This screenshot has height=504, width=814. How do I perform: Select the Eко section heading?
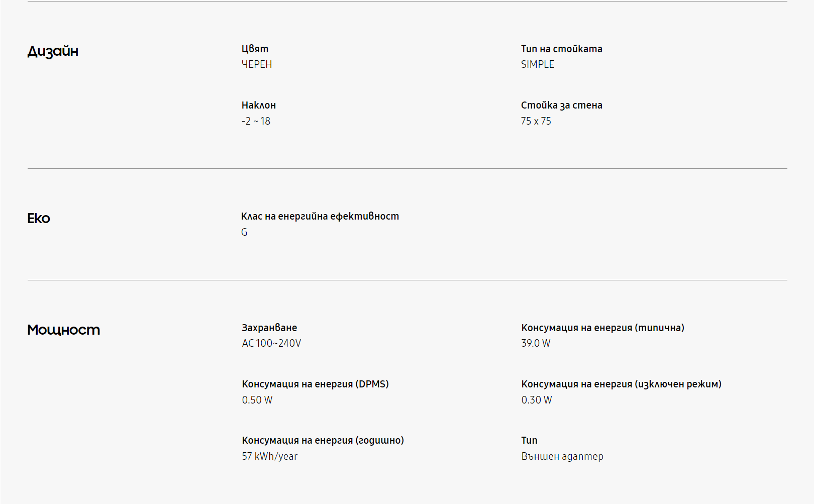(39, 218)
